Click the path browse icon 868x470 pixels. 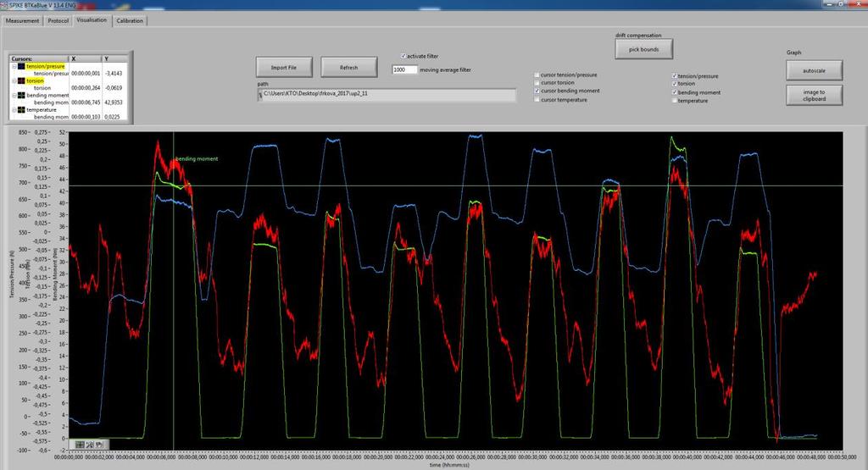260,95
